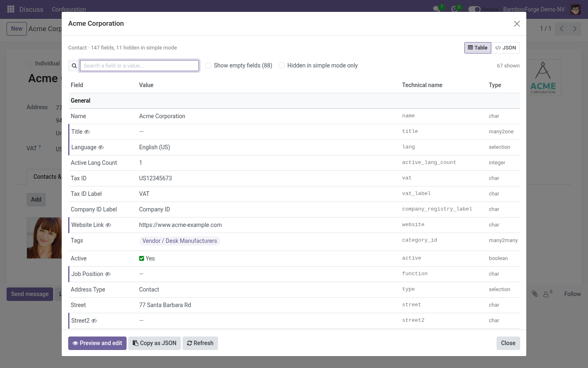The width and height of the screenshot is (588, 368).
Task: Switch to Table view
Action: coord(478,48)
